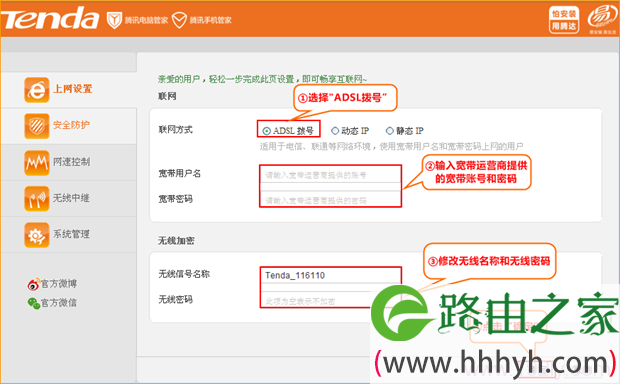
Task: Open Tencent PC Manager shield icon
Action: click(x=114, y=20)
